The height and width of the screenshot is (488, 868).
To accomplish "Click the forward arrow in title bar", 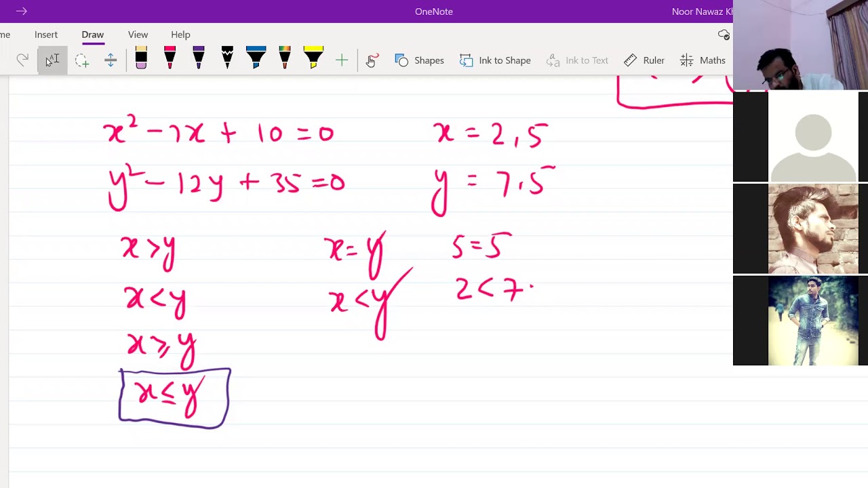I will [21, 11].
